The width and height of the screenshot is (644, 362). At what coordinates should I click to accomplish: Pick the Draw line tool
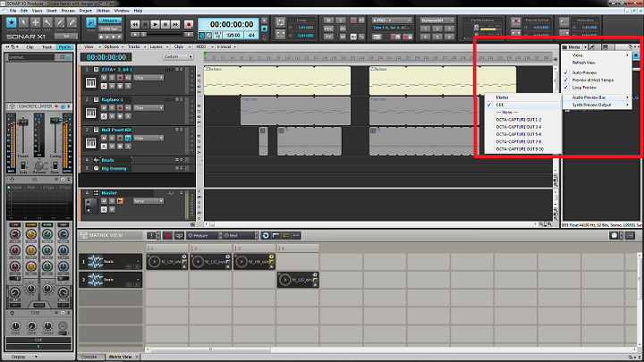[x=60, y=23]
